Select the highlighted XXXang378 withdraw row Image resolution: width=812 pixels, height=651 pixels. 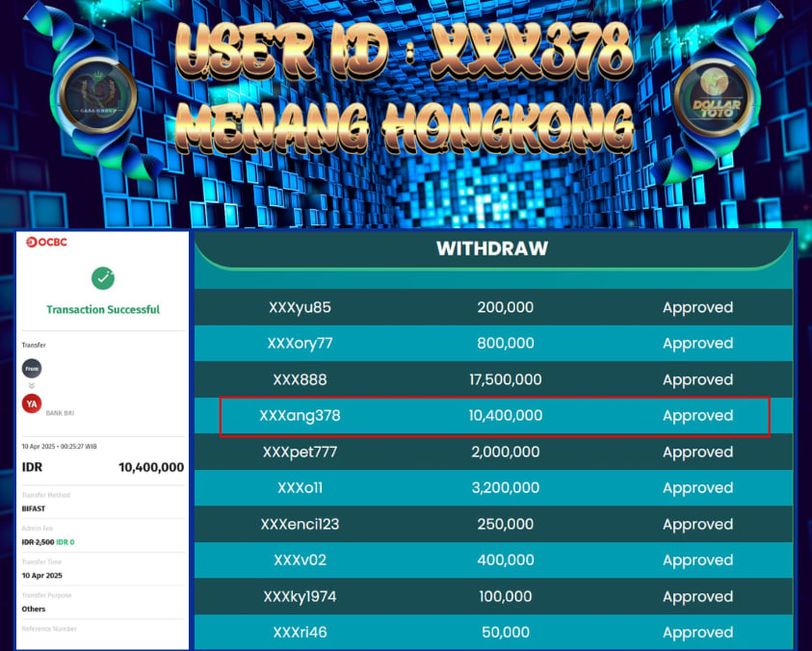494,416
